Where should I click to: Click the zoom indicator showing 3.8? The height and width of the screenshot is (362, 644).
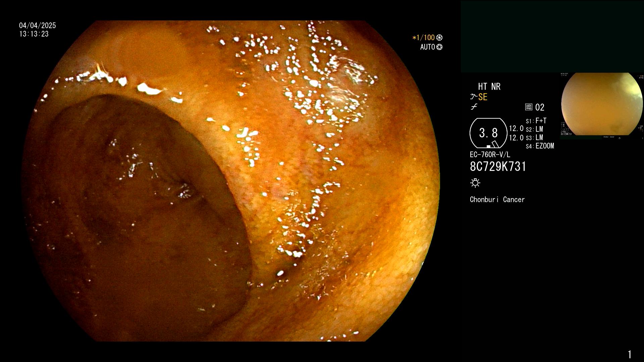(x=488, y=133)
